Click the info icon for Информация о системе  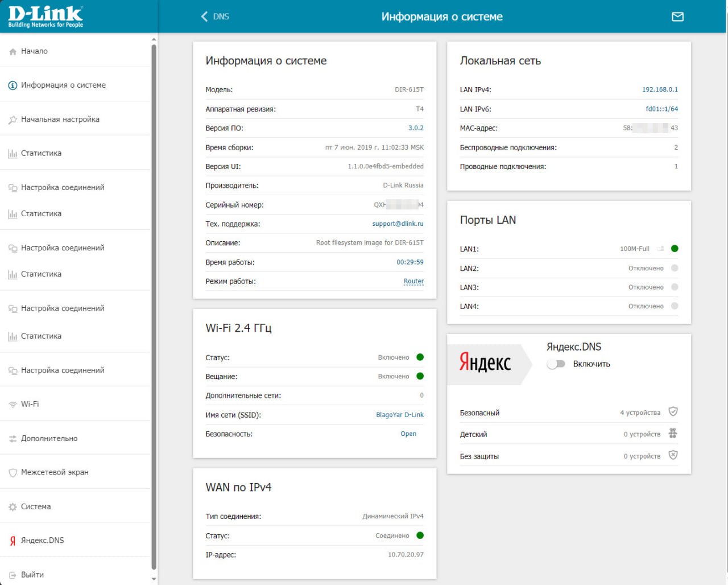coord(13,85)
